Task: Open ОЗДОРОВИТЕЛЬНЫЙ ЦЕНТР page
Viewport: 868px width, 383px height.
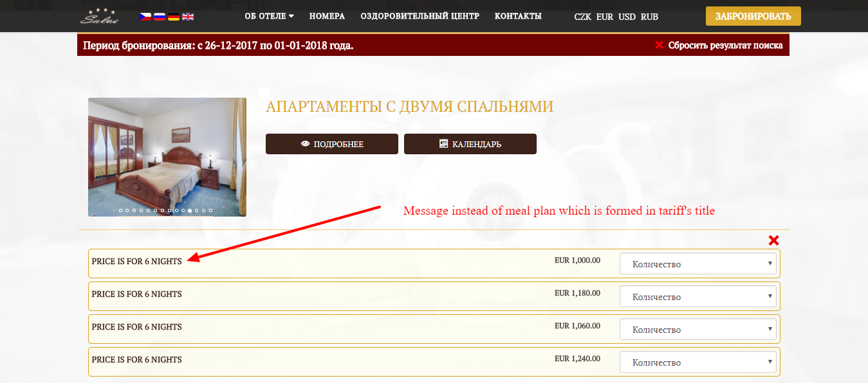Action: (420, 16)
